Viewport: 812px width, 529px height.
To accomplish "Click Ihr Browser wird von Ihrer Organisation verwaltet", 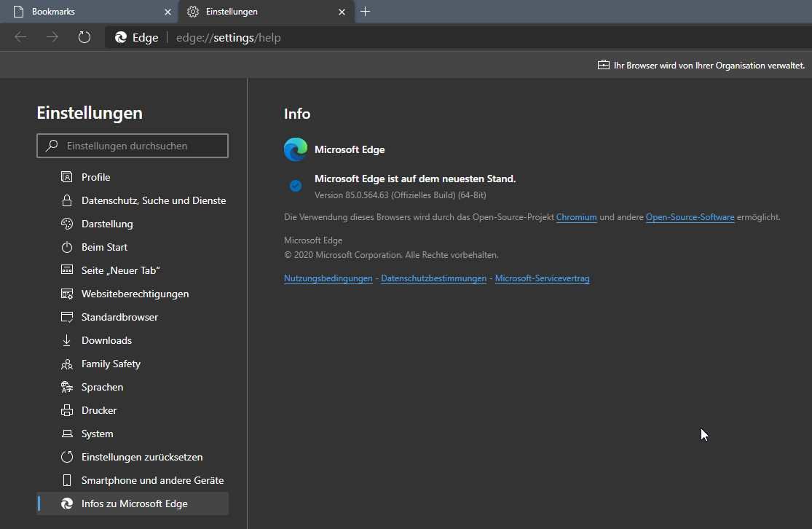I will click(709, 66).
